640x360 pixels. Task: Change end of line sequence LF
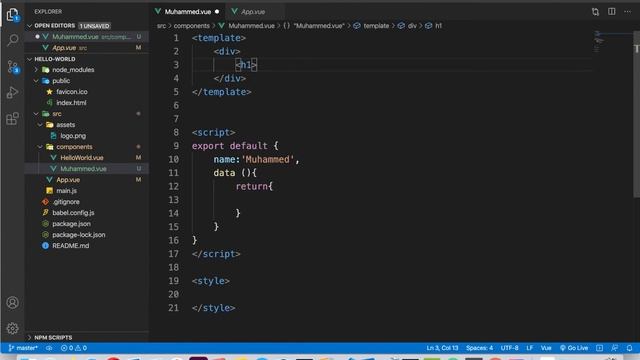[530, 348]
